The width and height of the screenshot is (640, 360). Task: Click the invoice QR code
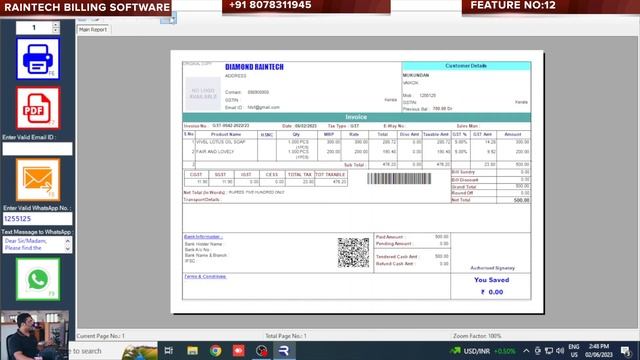[x=353, y=253]
